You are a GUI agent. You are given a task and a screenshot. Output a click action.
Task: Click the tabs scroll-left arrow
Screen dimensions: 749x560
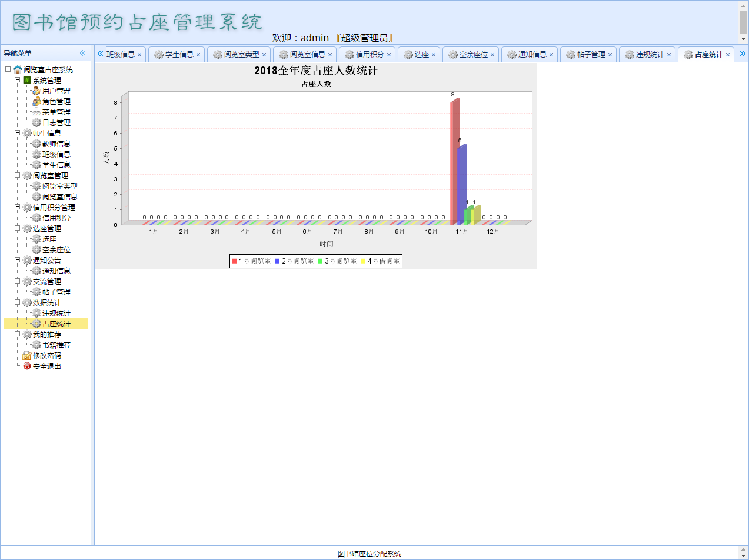point(100,54)
